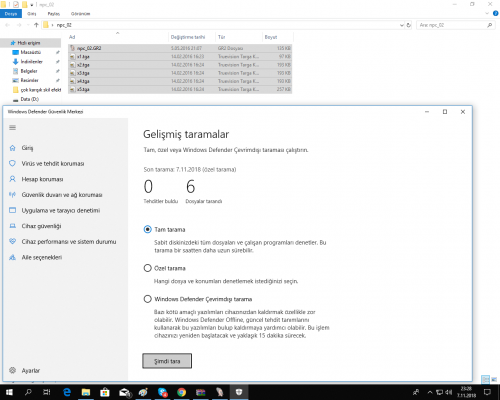Screen dimensions: 500x400
Task: Launch Google Chrome from taskbar
Action: pyautogui.click(x=182, y=392)
